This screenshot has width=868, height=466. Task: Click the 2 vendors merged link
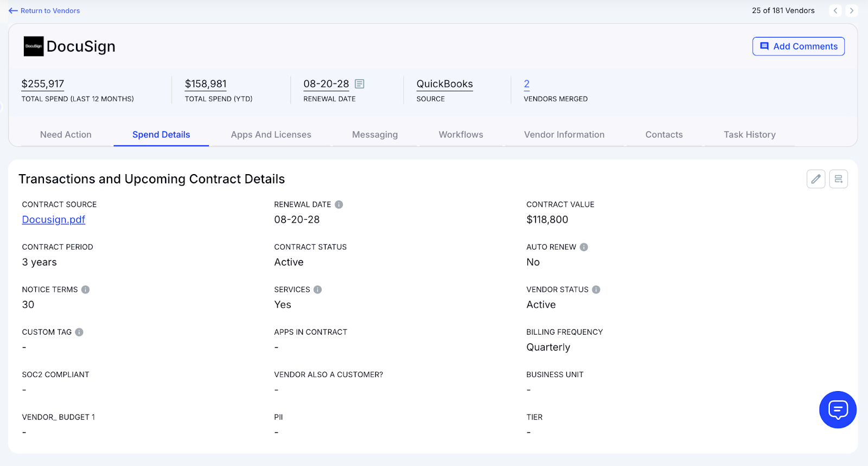526,84
